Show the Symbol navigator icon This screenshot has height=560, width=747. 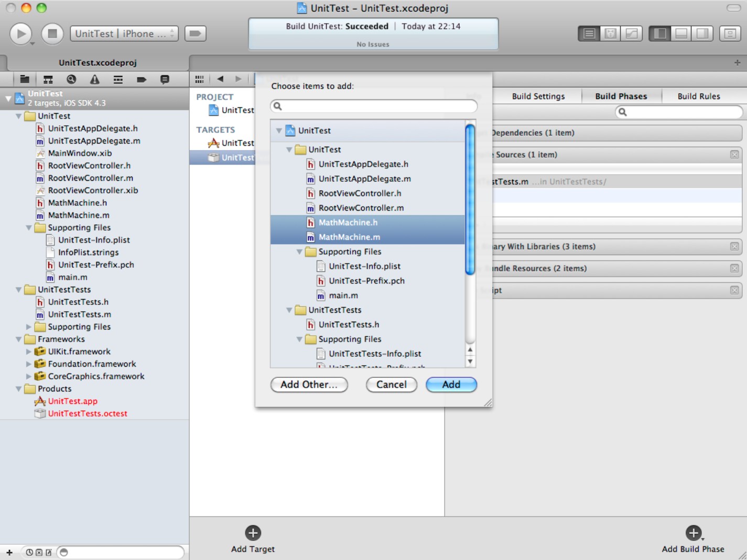point(48,79)
